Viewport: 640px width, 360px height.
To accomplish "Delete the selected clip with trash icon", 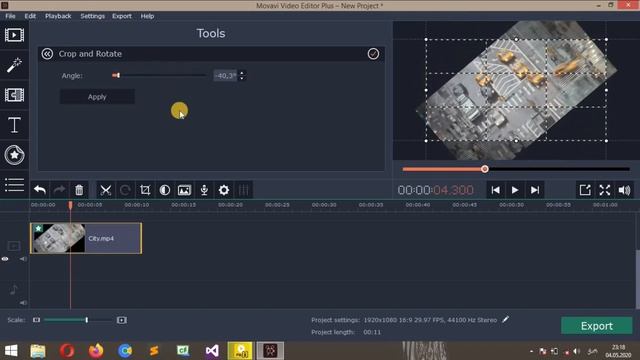I will pos(79,190).
